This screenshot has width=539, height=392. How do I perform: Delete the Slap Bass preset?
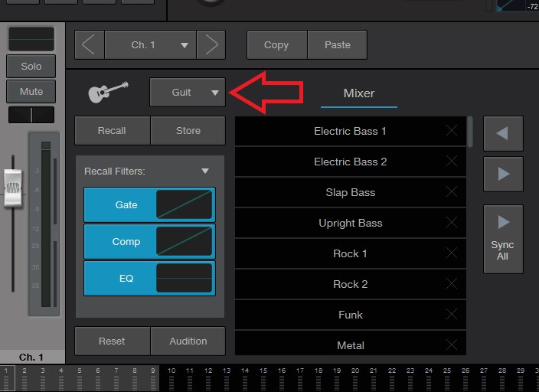point(452,192)
